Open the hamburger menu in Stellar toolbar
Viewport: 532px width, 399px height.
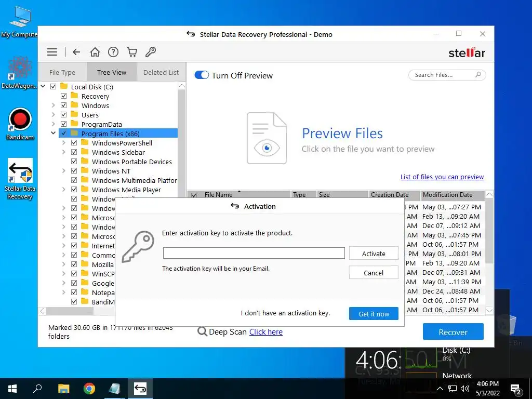[52, 52]
